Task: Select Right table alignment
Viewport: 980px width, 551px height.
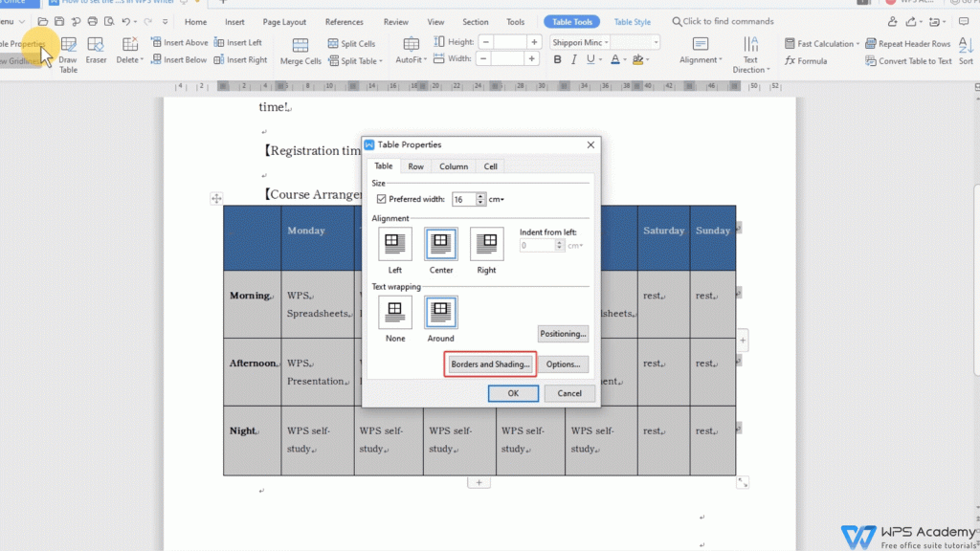Action: pyautogui.click(x=486, y=244)
